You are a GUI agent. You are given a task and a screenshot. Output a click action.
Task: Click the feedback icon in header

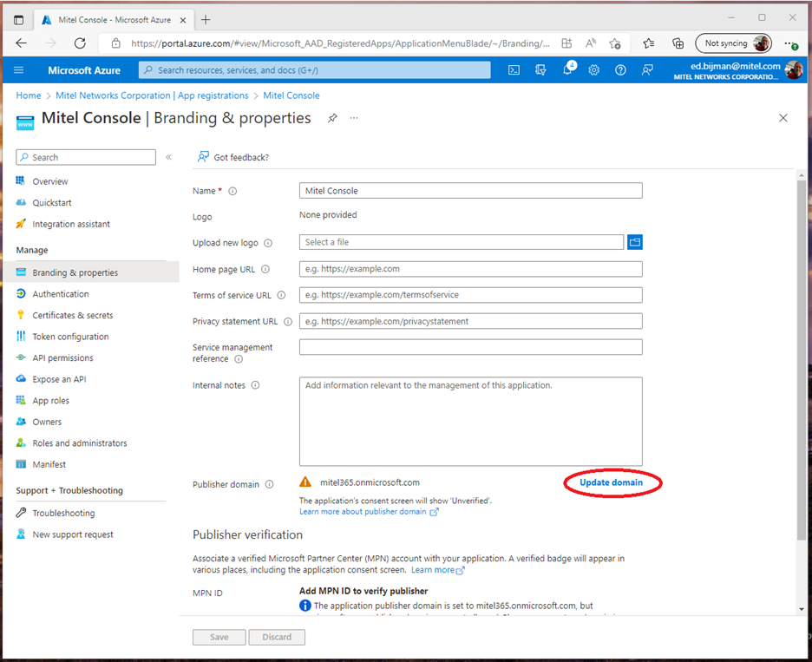point(647,70)
